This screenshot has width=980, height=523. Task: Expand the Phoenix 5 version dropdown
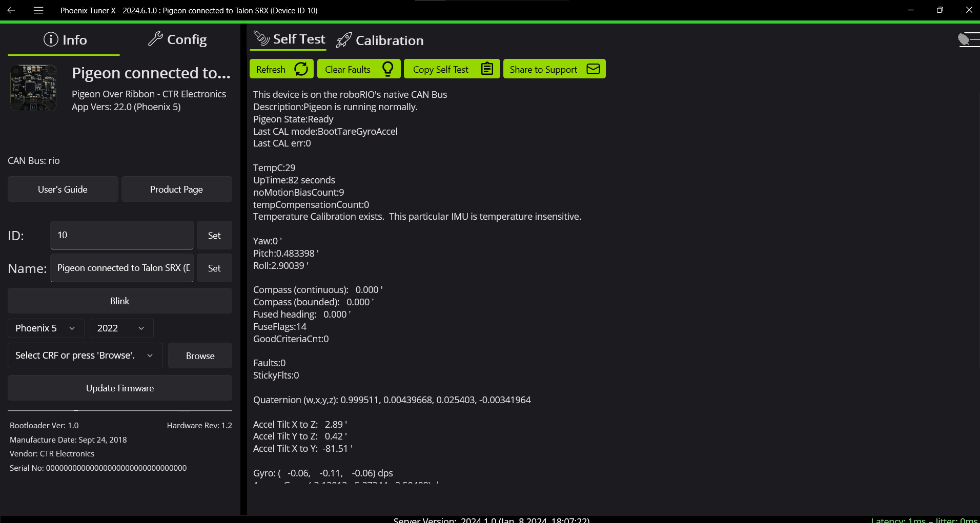[46, 328]
